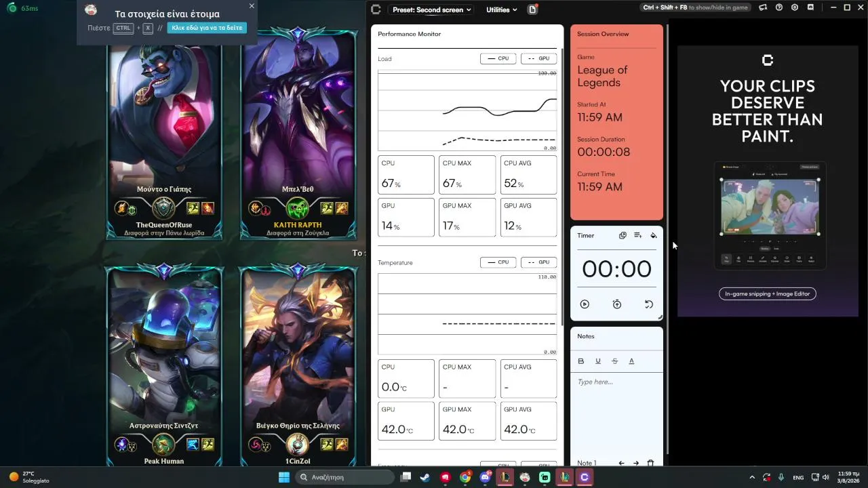The height and width of the screenshot is (488, 868).
Task: Open the clock and date flyout
Action: point(849,477)
